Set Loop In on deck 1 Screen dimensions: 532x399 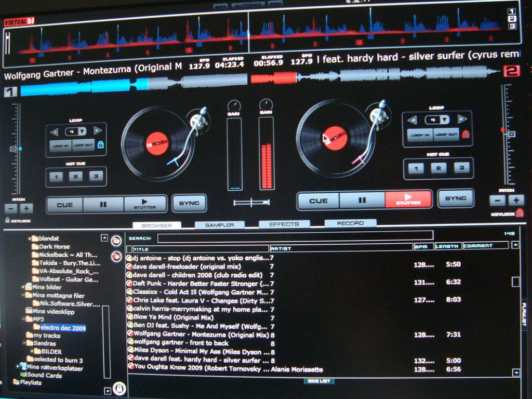coord(61,145)
